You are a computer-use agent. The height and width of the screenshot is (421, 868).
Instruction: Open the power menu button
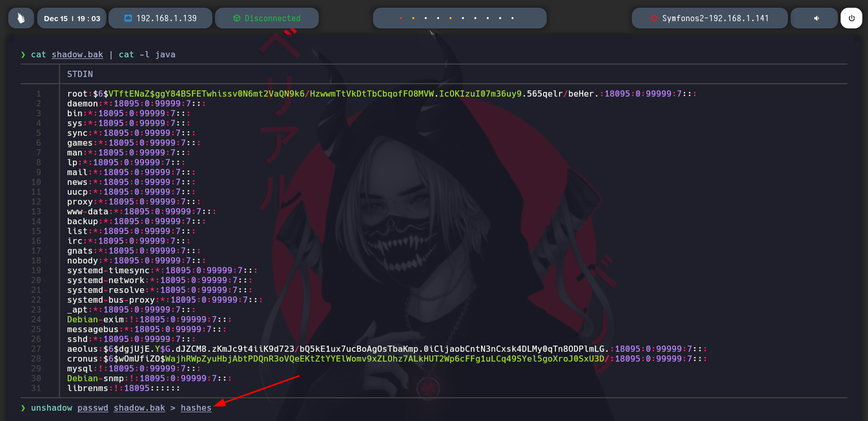(x=851, y=18)
